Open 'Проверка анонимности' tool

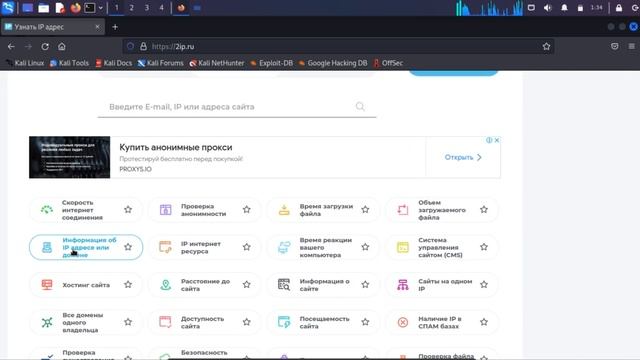[203, 210]
